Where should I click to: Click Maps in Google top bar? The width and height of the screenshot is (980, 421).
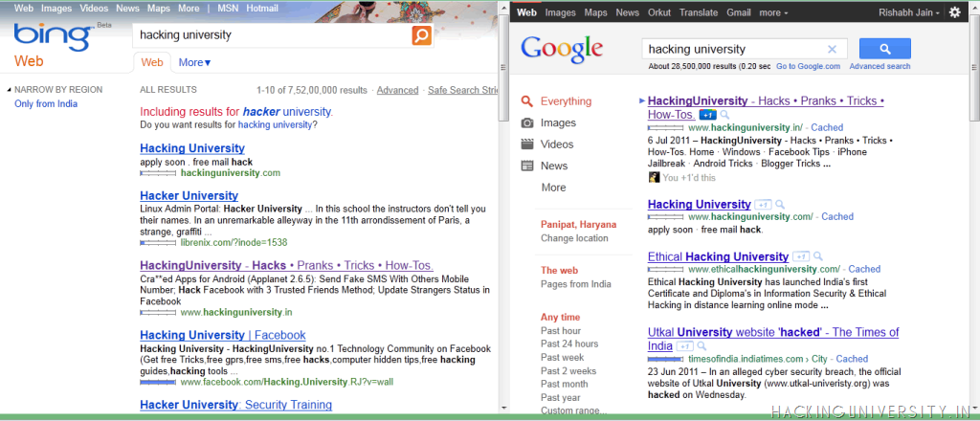(595, 12)
